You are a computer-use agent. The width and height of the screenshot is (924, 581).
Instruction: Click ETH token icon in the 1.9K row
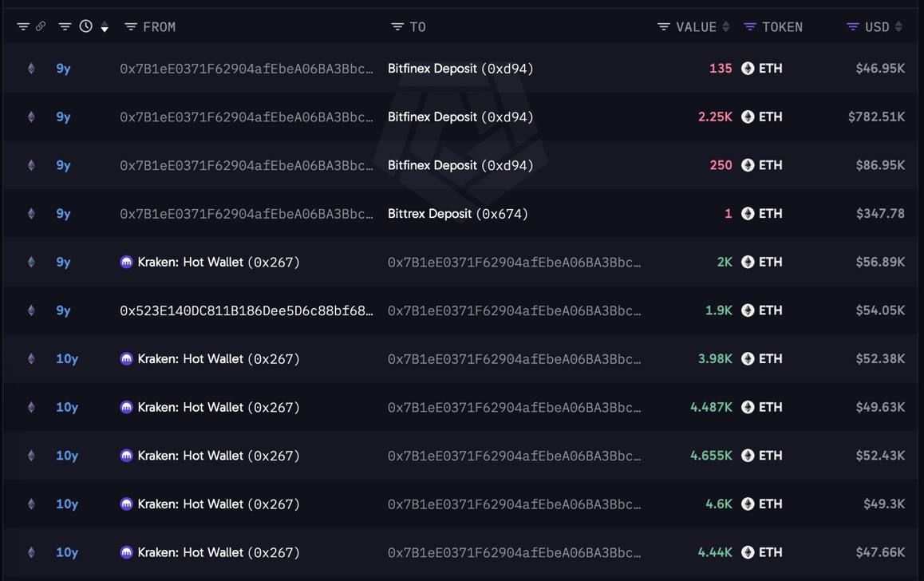[748, 310]
